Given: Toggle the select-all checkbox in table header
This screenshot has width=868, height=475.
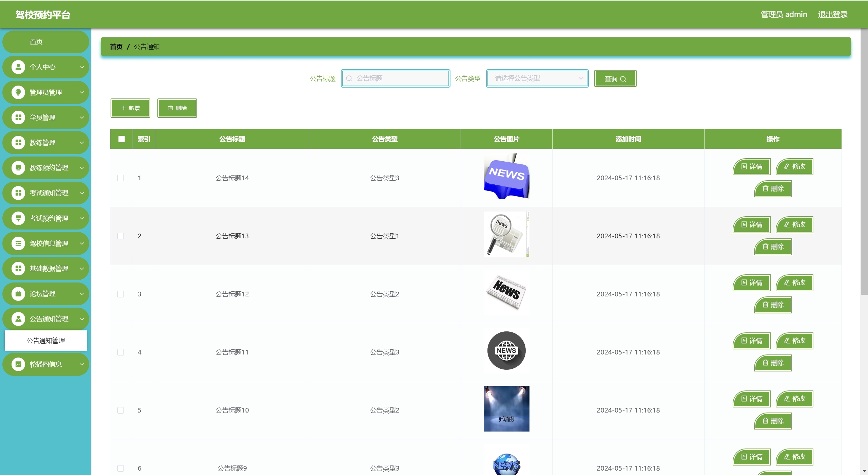Looking at the screenshot, I should (121, 139).
